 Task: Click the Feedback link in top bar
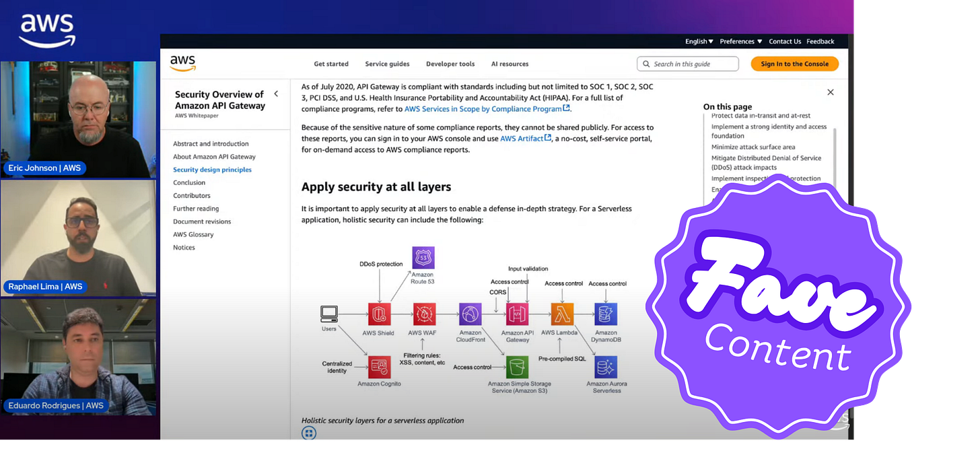point(820,41)
